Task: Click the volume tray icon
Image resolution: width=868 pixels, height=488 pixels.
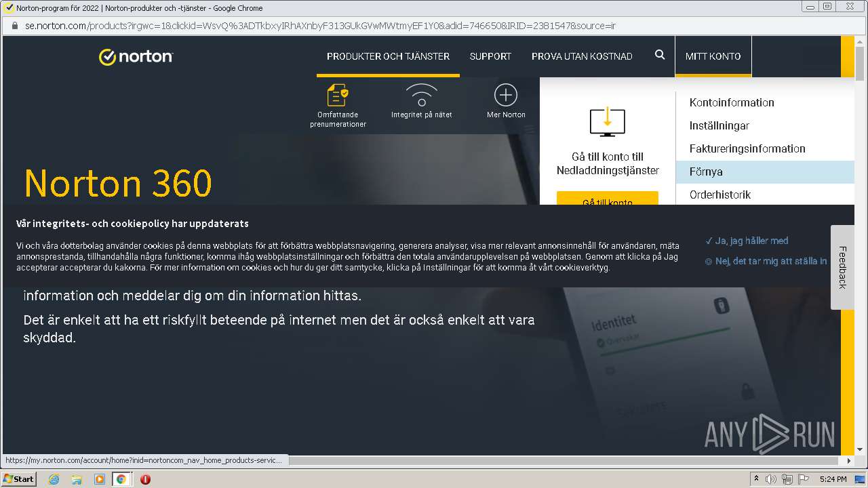Action: click(x=771, y=479)
